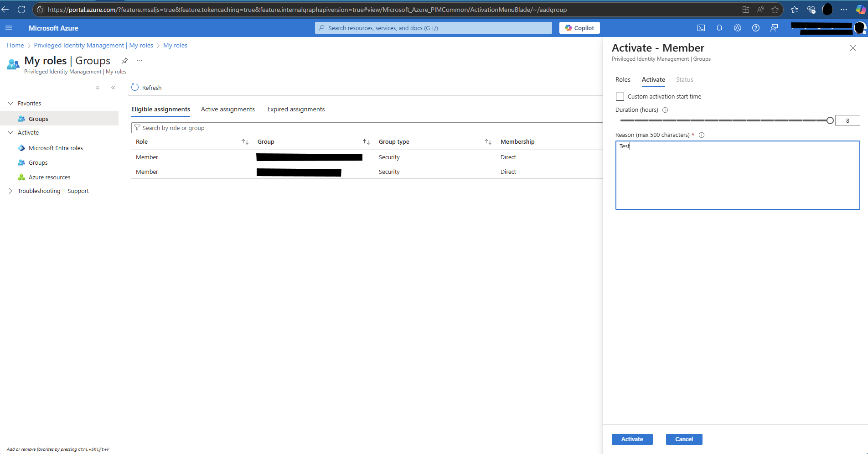Click Duration hours info icon
This screenshot has width=868, height=454.
(x=665, y=110)
